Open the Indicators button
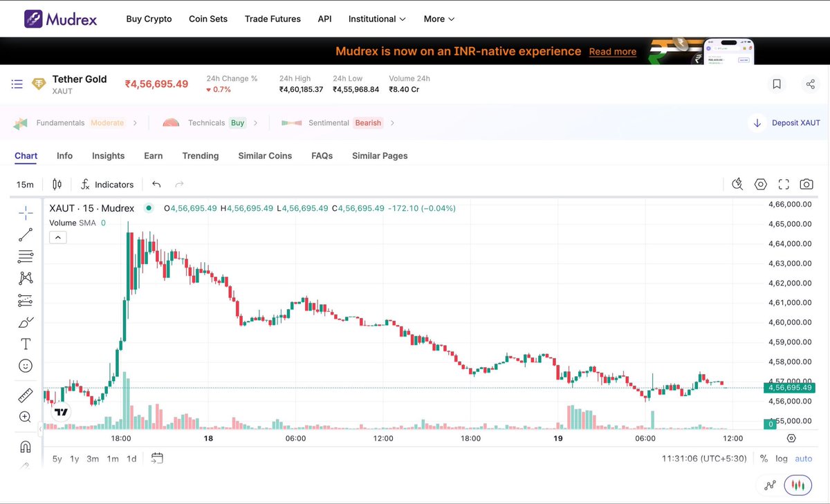This screenshot has height=504, width=830. [107, 185]
